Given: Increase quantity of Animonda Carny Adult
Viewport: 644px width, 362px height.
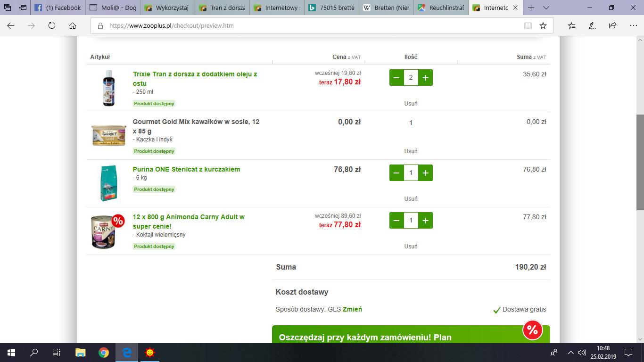Looking at the screenshot, I should (x=425, y=221).
